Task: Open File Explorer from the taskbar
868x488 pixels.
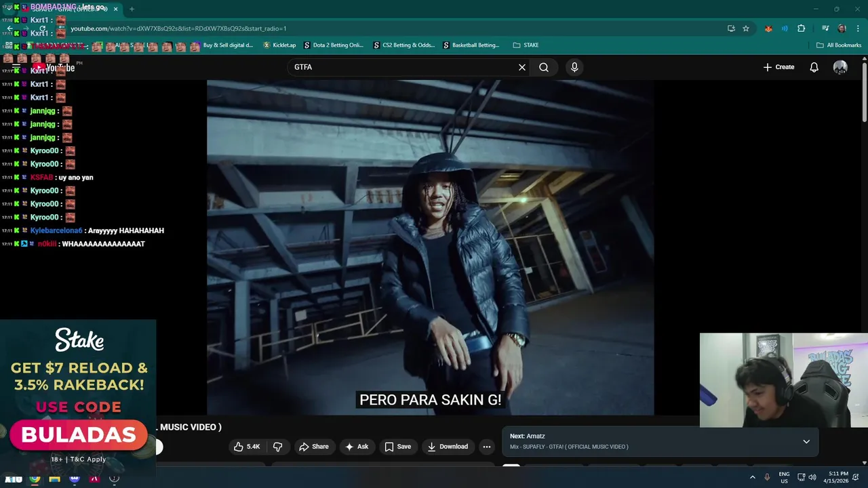Action: (x=54, y=479)
